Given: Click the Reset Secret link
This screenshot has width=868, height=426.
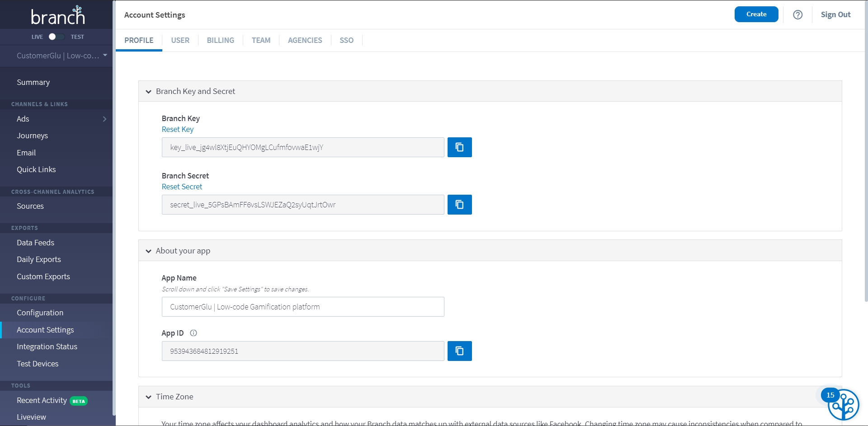Looking at the screenshot, I should 182,187.
